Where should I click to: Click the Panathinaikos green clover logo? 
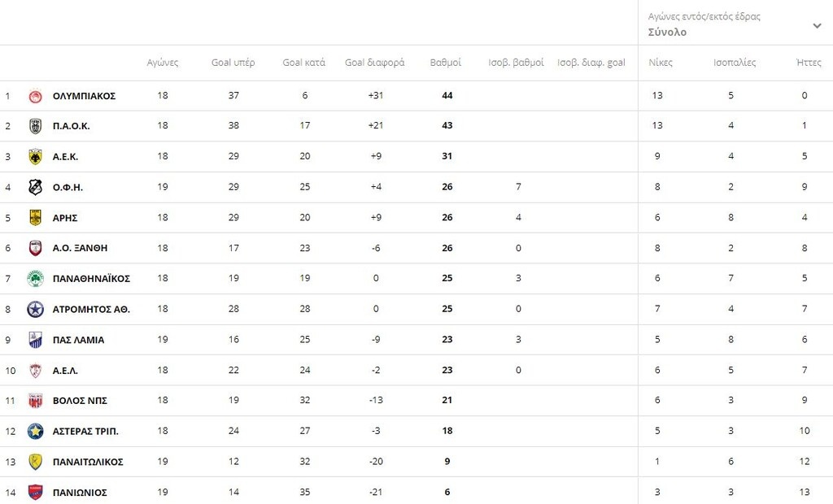(x=35, y=279)
